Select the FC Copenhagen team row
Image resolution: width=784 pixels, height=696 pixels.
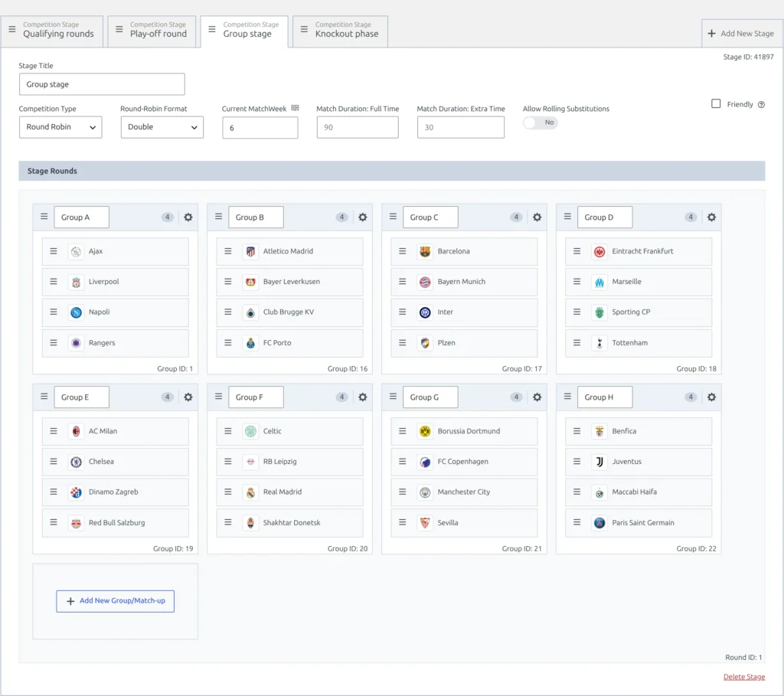point(465,462)
